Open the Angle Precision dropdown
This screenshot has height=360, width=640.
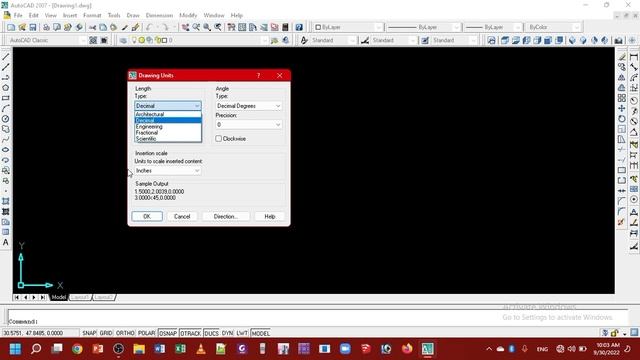point(249,124)
